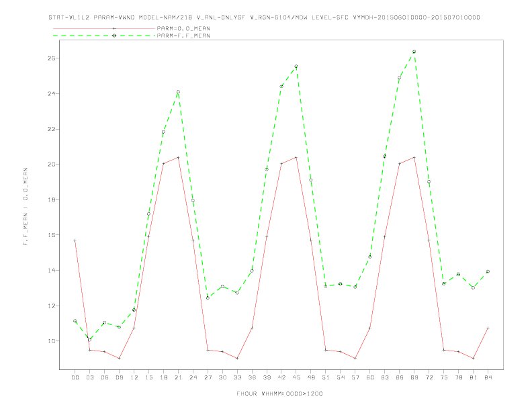Click the x-axis forecast hour label 15
This screenshot has width=532, height=411.
[x=148, y=377]
